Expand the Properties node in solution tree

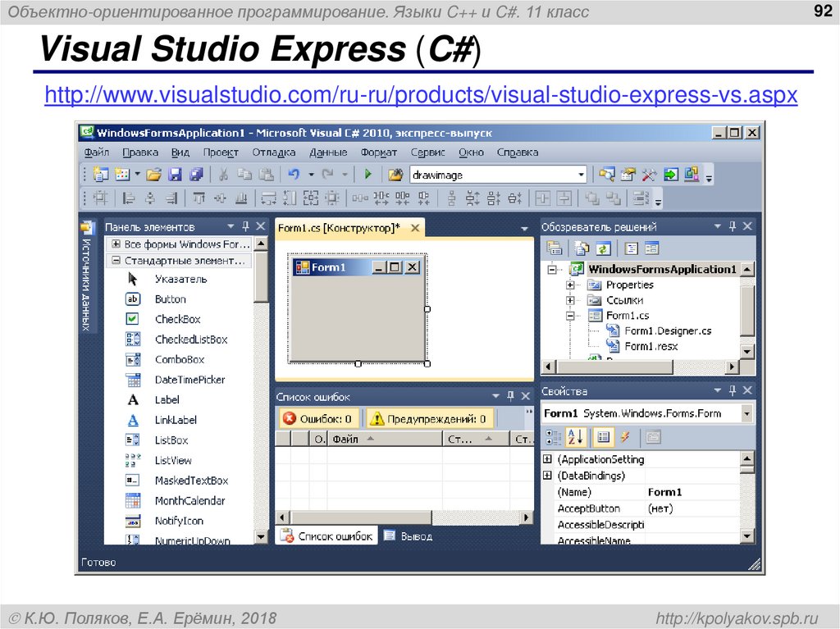pyautogui.click(x=570, y=285)
